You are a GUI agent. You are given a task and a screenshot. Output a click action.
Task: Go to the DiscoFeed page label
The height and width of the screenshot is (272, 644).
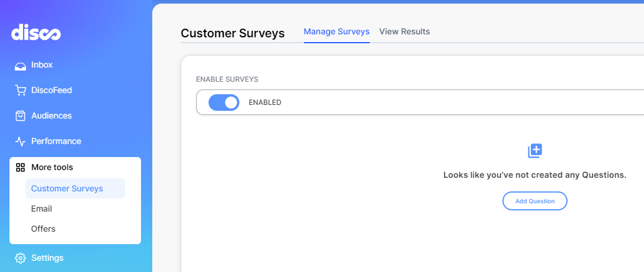coord(52,91)
